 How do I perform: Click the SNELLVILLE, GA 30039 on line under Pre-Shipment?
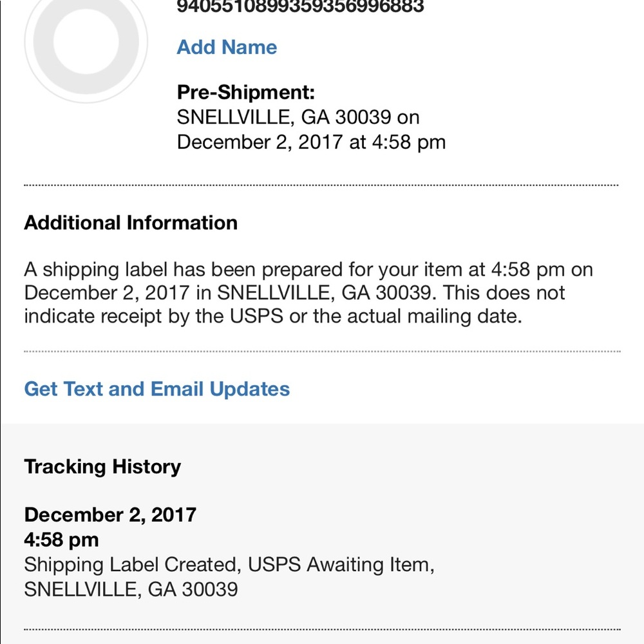click(x=298, y=117)
